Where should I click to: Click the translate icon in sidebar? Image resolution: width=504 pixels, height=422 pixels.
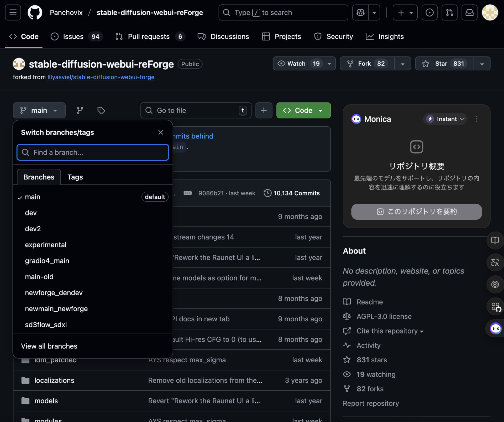495,262
